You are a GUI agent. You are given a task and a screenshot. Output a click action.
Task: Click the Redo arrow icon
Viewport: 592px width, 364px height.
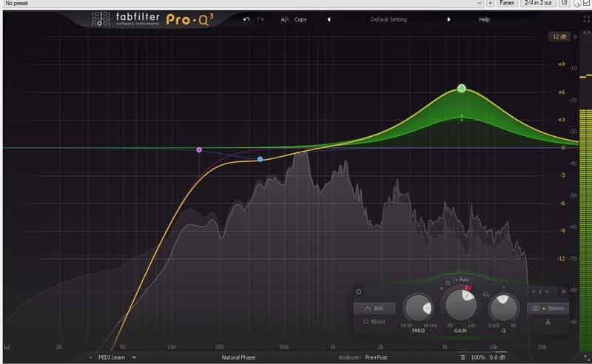260,19
